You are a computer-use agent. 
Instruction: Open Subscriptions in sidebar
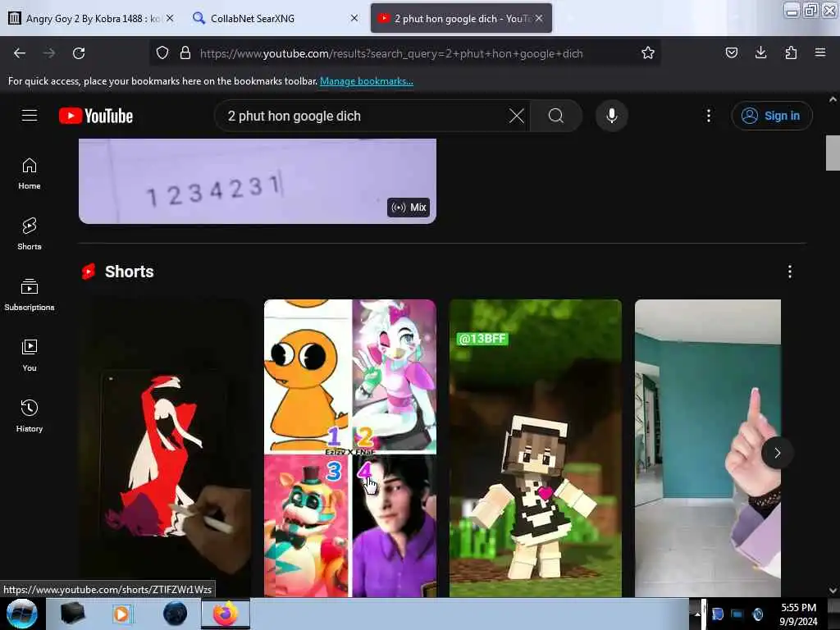click(30, 294)
